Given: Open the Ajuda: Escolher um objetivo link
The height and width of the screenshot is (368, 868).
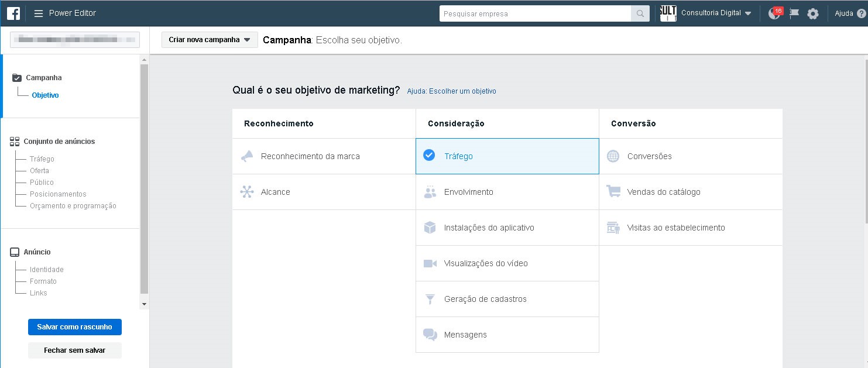Looking at the screenshot, I should pos(451,91).
